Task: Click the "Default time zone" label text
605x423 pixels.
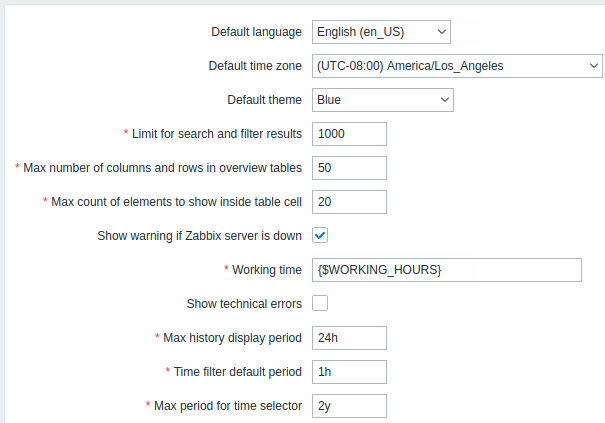Action: [x=255, y=66]
